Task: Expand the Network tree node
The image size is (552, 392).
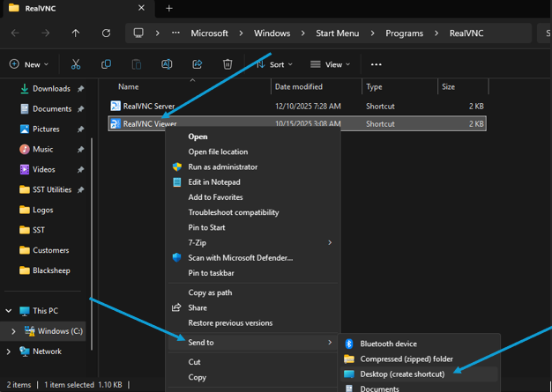Action: [9, 351]
